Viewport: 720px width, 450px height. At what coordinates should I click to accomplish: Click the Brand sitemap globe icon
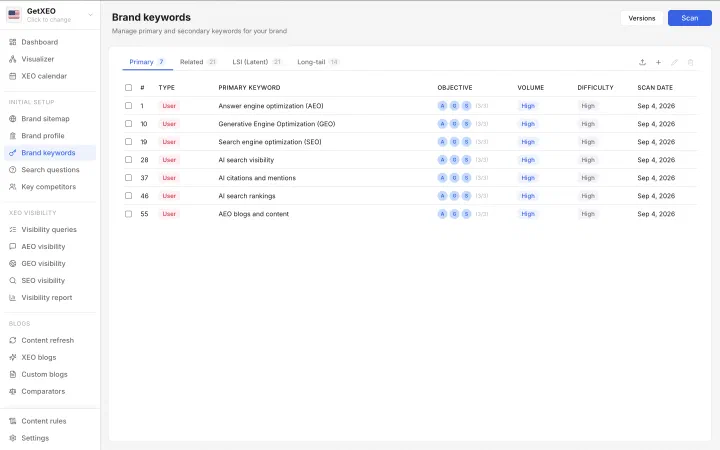click(13, 119)
